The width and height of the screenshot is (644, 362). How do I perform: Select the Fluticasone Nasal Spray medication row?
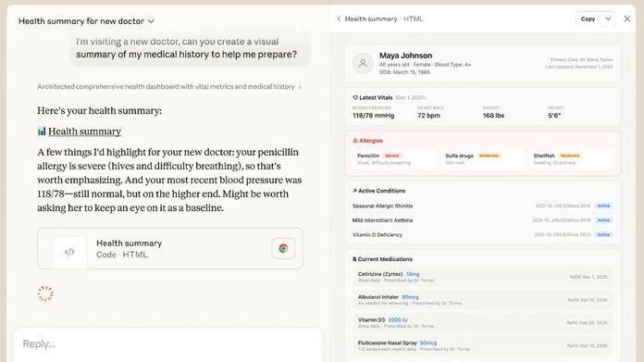(483, 345)
